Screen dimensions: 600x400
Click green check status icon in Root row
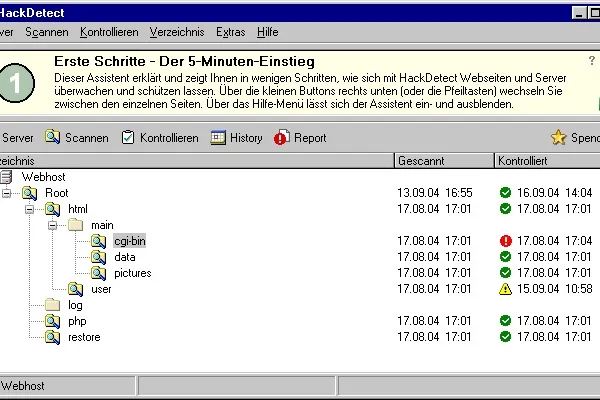coord(505,193)
